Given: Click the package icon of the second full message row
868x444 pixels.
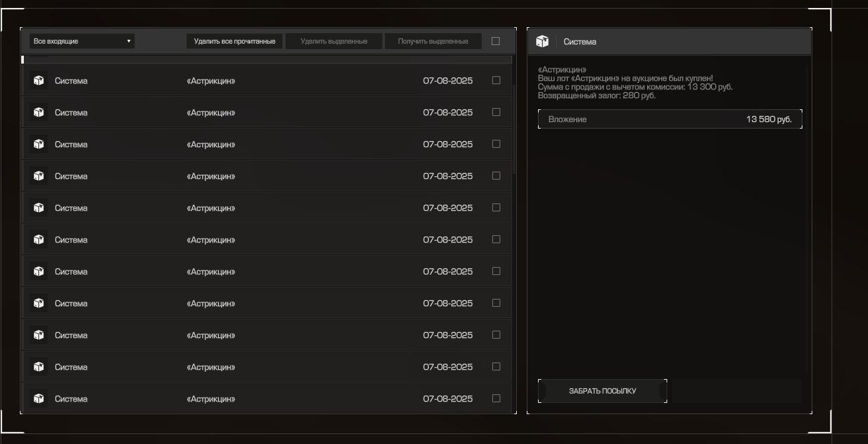Looking at the screenshot, I should [38, 113].
